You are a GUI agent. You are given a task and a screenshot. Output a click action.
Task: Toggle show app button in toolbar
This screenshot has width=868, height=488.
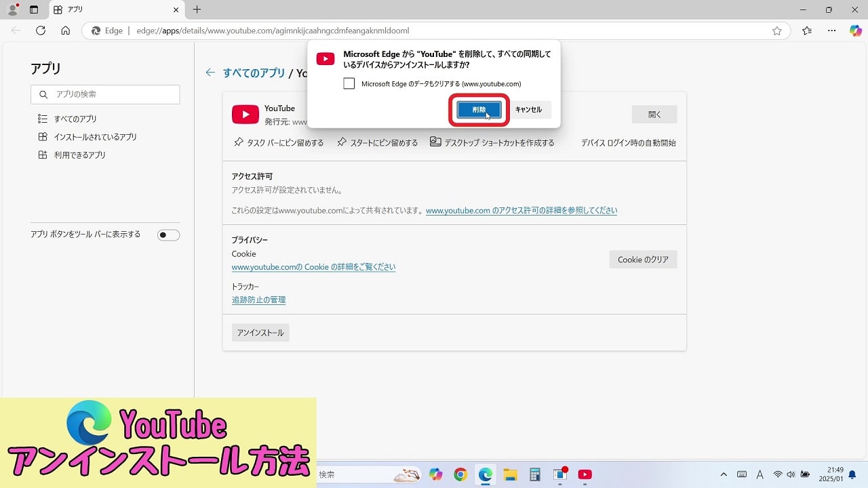168,235
